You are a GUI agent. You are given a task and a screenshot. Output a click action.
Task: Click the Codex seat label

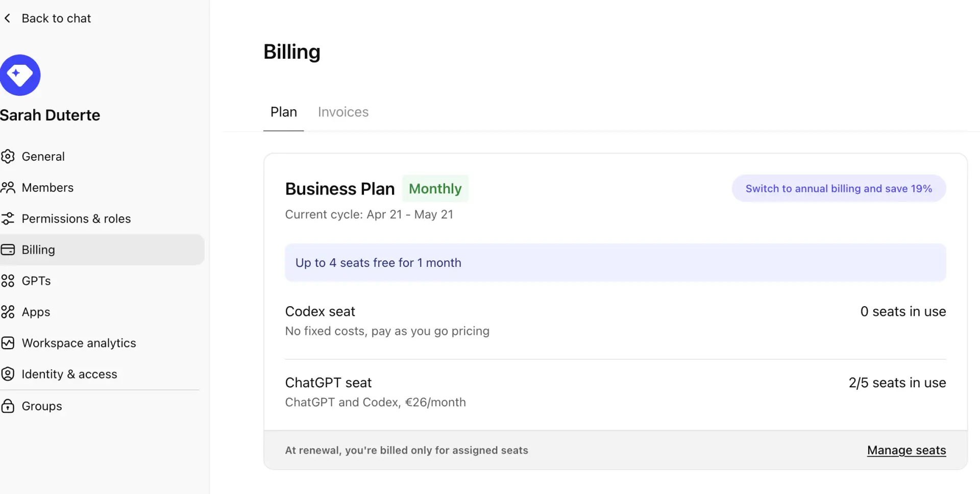coord(320,311)
